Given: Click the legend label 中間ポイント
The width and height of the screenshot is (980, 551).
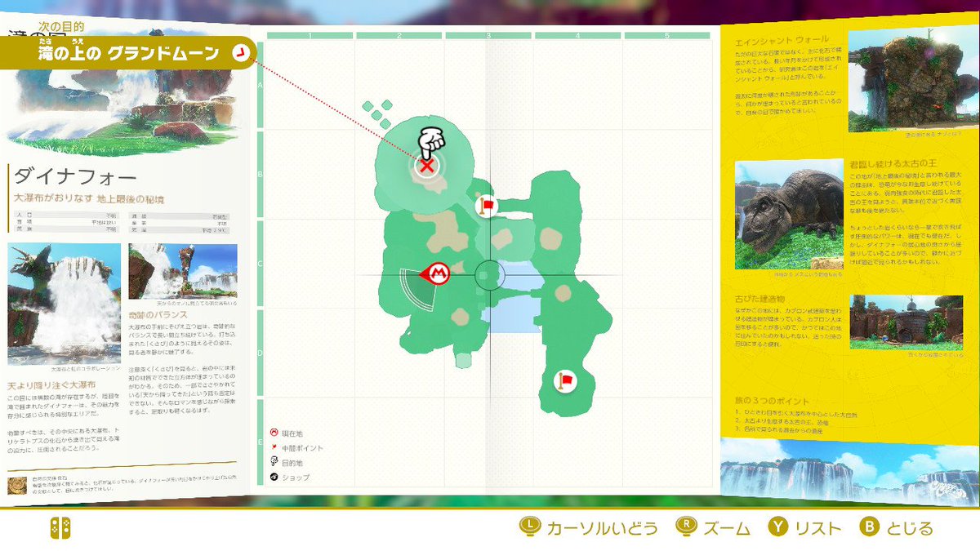Looking at the screenshot, I should point(303,448).
